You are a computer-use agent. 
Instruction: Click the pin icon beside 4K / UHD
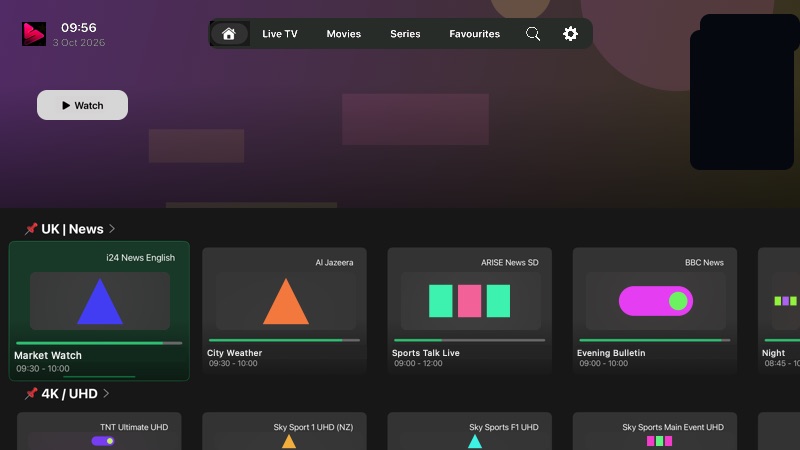pyautogui.click(x=31, y=393)
